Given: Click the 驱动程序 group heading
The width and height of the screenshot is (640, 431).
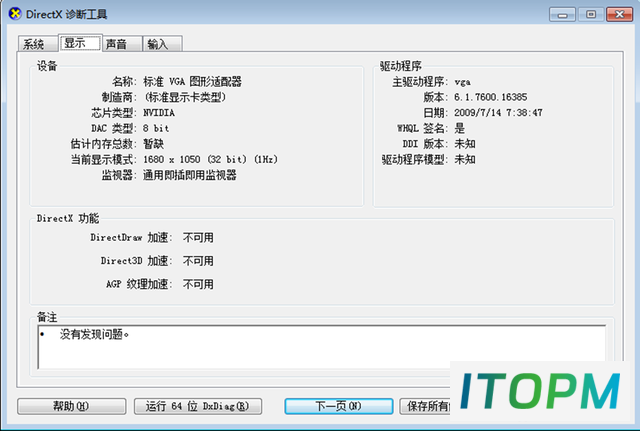Looking at the screenshot, I should tap(400, 66).
